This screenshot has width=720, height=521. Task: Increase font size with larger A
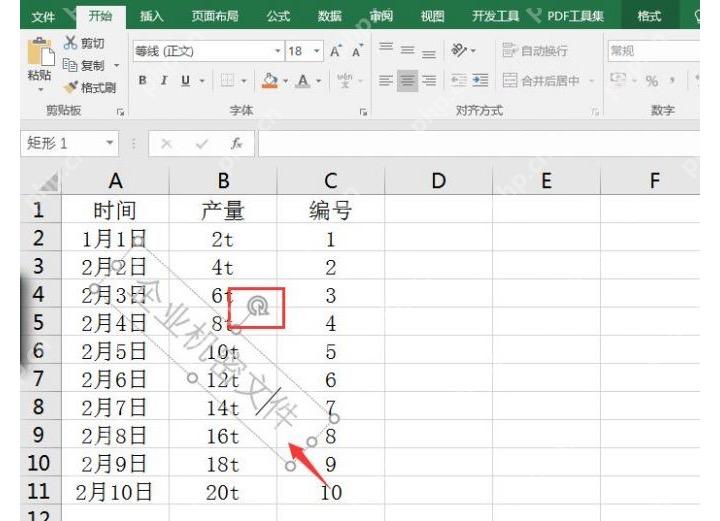336,51
